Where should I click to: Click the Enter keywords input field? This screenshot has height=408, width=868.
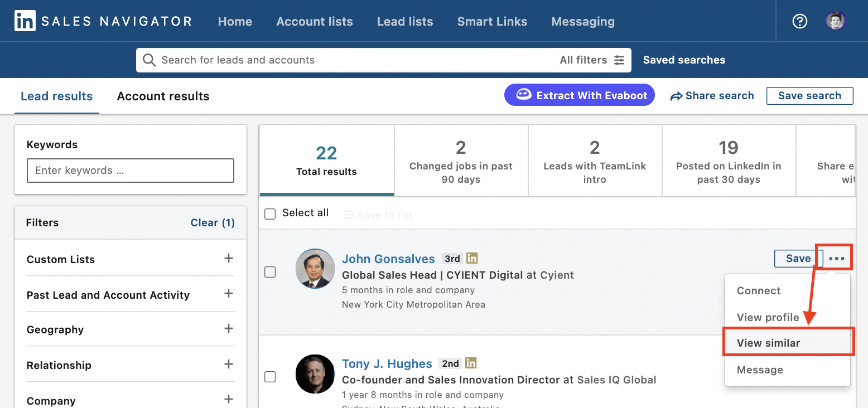(131, 171)
